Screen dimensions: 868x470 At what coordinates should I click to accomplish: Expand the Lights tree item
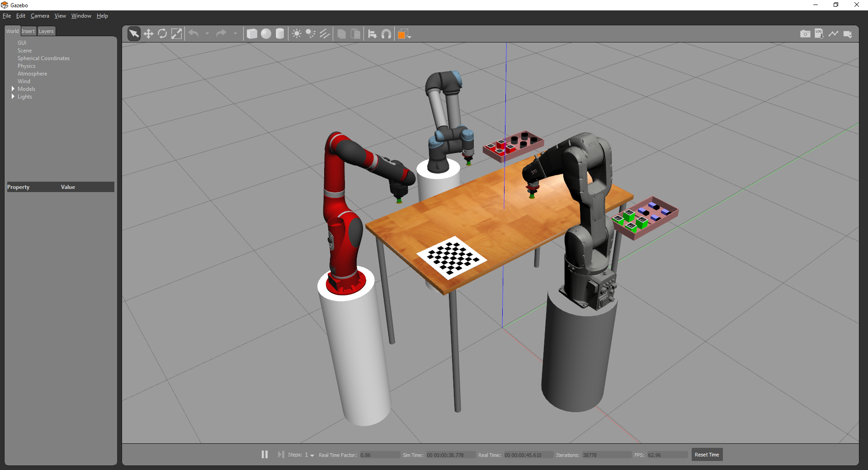click(13, 97)
